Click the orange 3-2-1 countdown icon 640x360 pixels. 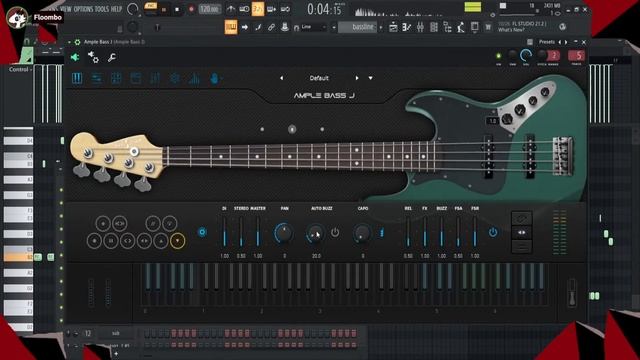tap(258, 9)
